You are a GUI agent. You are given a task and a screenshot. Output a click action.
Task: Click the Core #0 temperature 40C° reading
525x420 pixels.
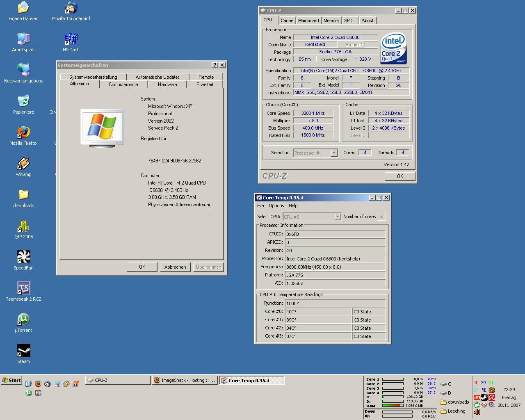click(x=318, y=312)
